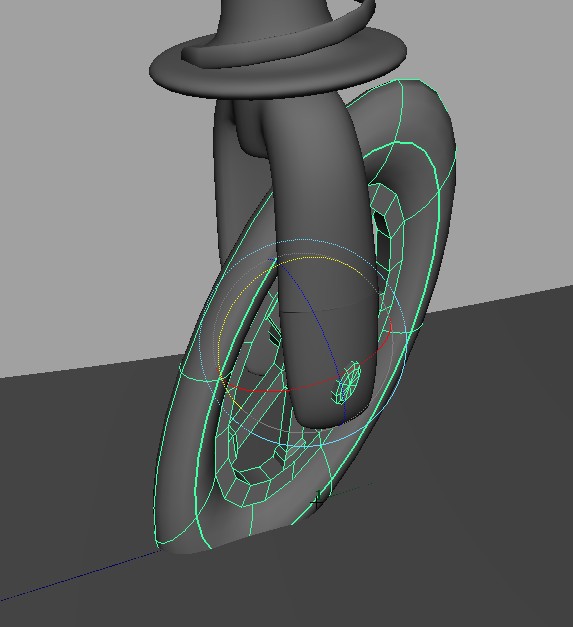
Task: Click the black cross pivot marker
Action: 317,503
